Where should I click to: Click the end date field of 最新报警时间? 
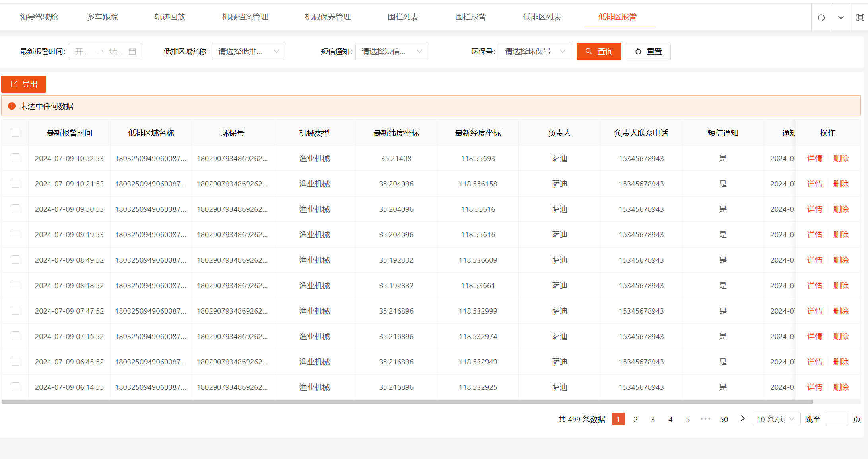pos(116,52)
